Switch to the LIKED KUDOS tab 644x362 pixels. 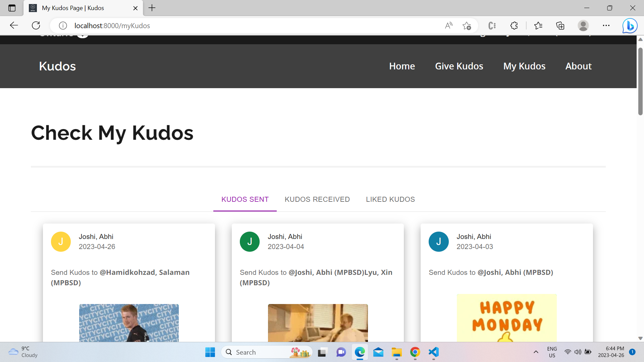click(390, 199)
